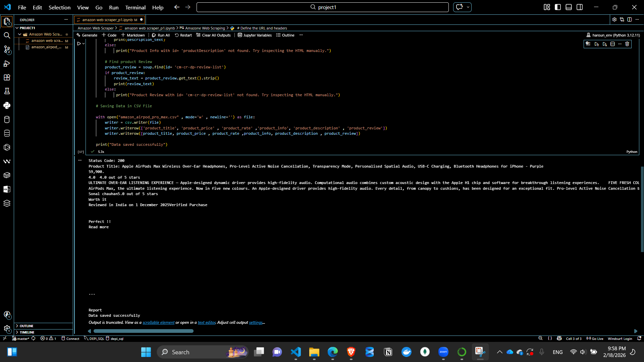Screen dimensions: 644x362
Task: Open the Terminal menu
Action: point(135,7)
